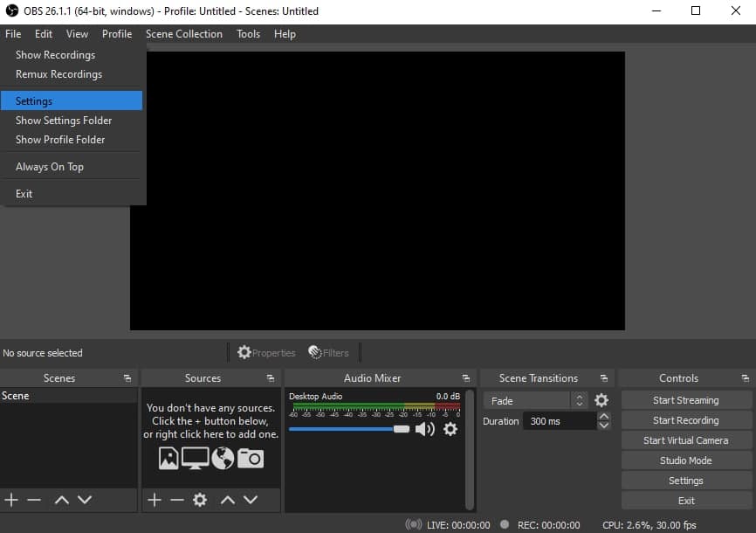756x533 pixels.
Task: Click Start Virtual Camera button
Action: pos(685,440)
